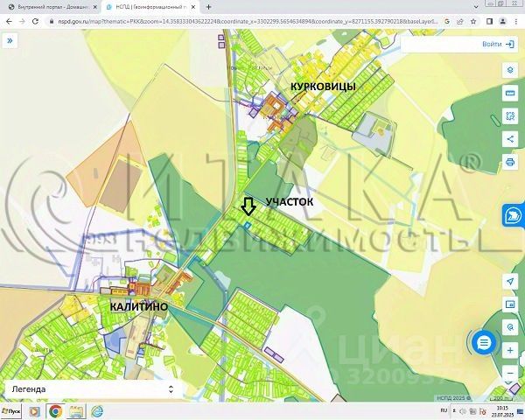Switch to the Внутренний портал tab

[x=54, y=7]
